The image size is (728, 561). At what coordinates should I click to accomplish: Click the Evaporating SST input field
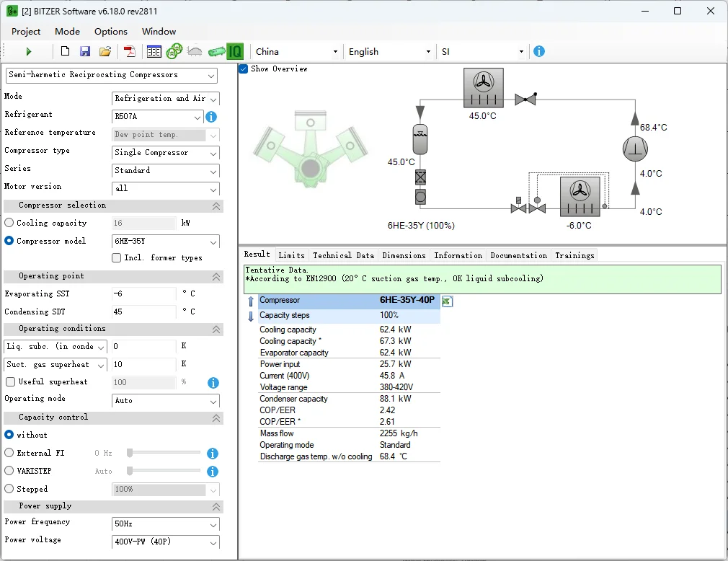point(143,294)
